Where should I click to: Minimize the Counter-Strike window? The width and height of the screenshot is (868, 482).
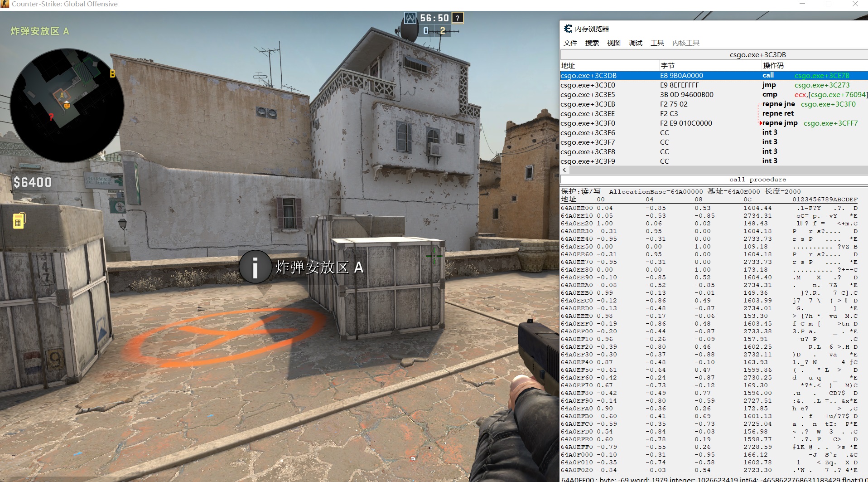(x=802, y=4)
